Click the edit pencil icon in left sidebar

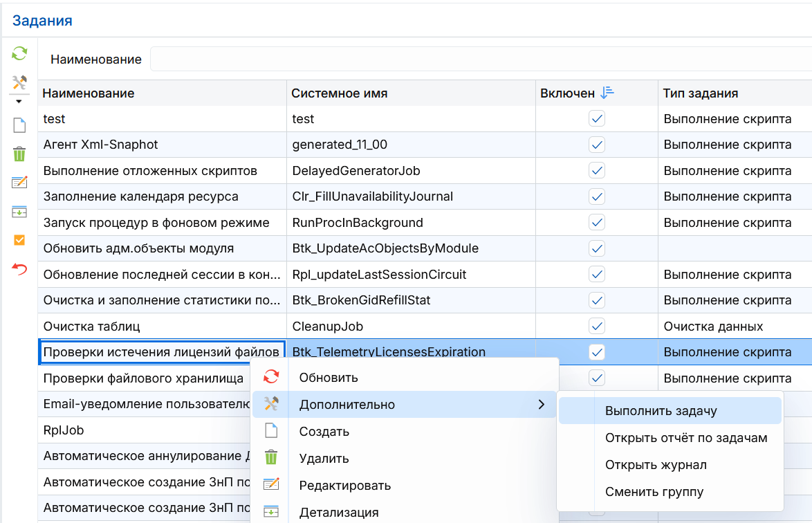click(19, 183)
